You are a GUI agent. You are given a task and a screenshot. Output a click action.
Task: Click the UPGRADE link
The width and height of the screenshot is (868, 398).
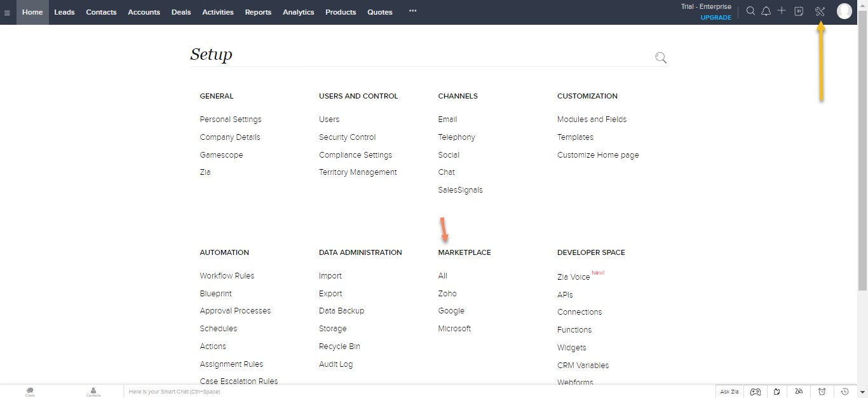pyautogui.click(x=716, y=18)
